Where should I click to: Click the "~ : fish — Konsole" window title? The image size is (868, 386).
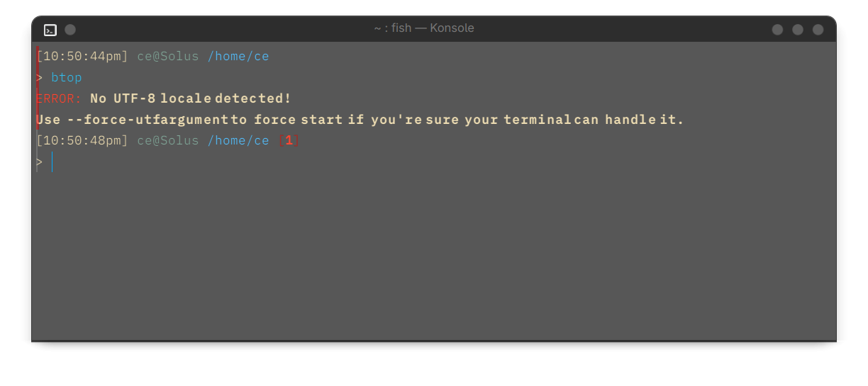click(424, 28)
